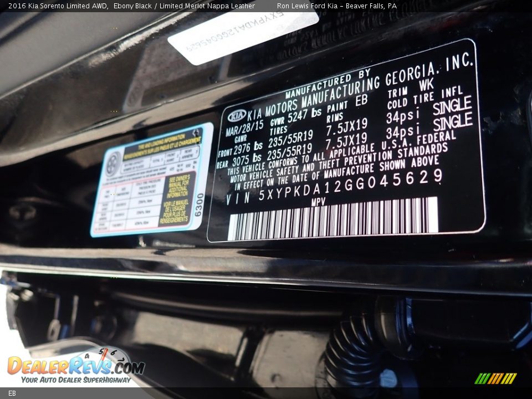Click the "TRIM WK" code on the label
Screen dimensions: 532x399
411,89
